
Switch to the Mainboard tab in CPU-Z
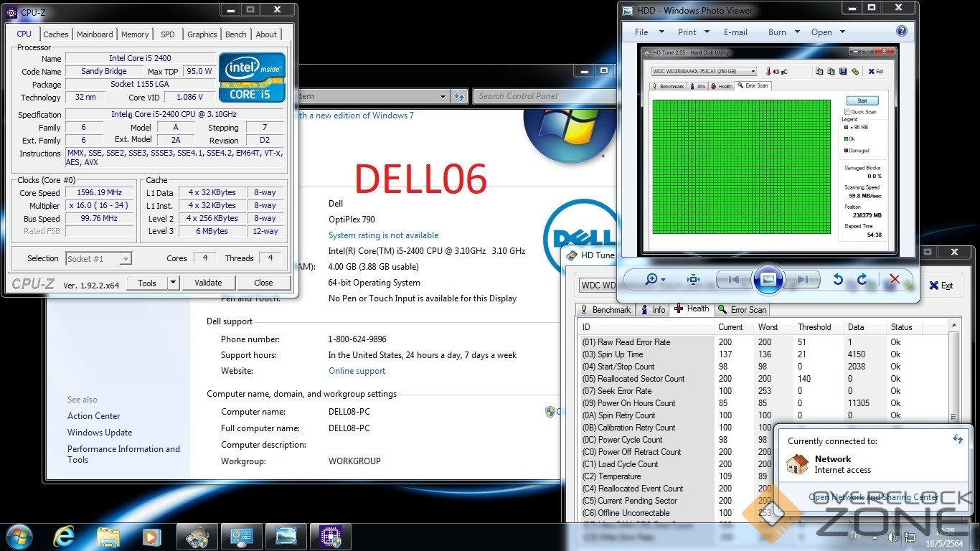tap(95, 34)
